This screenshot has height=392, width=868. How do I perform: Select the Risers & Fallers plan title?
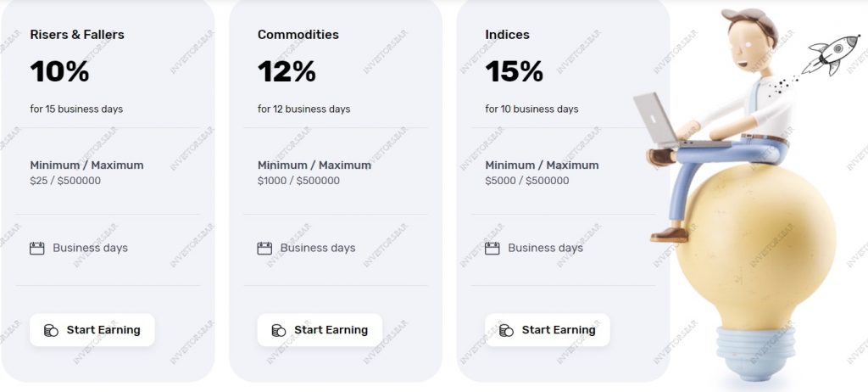pos(77,35)
